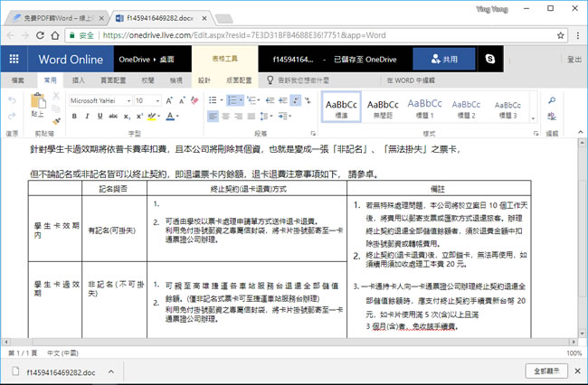Click the Copy icon
Image resolution: width=588 pixels, height=385 pixels.
[x=56, y=108]
